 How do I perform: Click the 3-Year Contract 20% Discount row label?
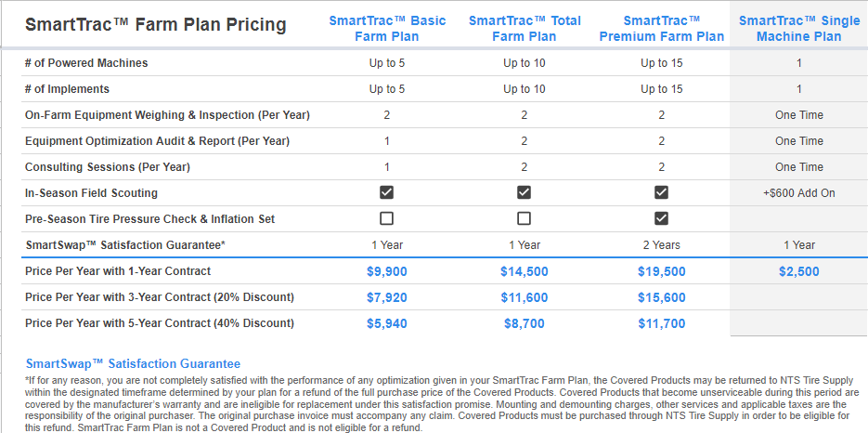click(x=160, y=297)
